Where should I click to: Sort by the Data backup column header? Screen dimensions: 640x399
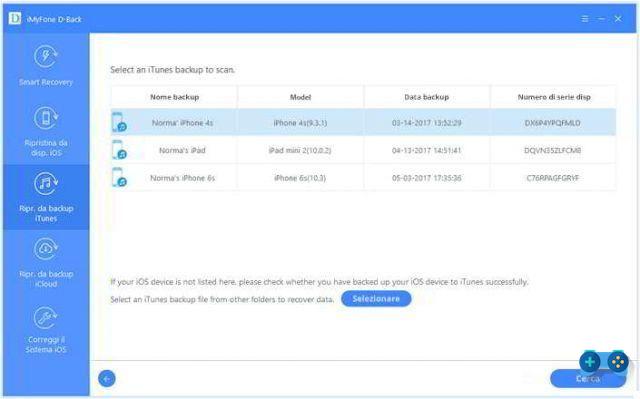point(427,97)
